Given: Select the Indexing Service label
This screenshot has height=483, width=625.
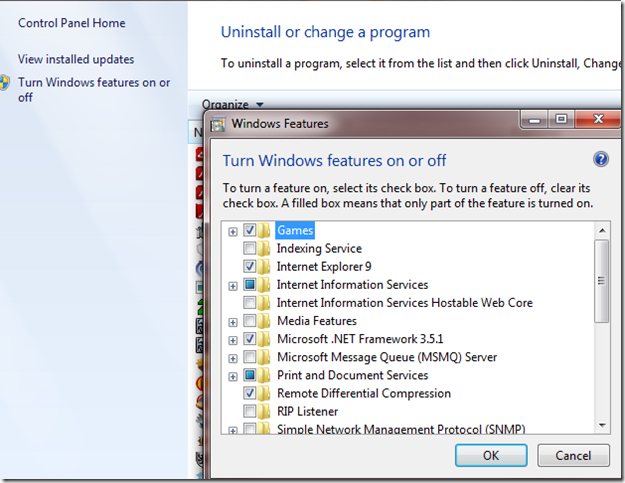Looking at the screenshot, I should [319, 249].
